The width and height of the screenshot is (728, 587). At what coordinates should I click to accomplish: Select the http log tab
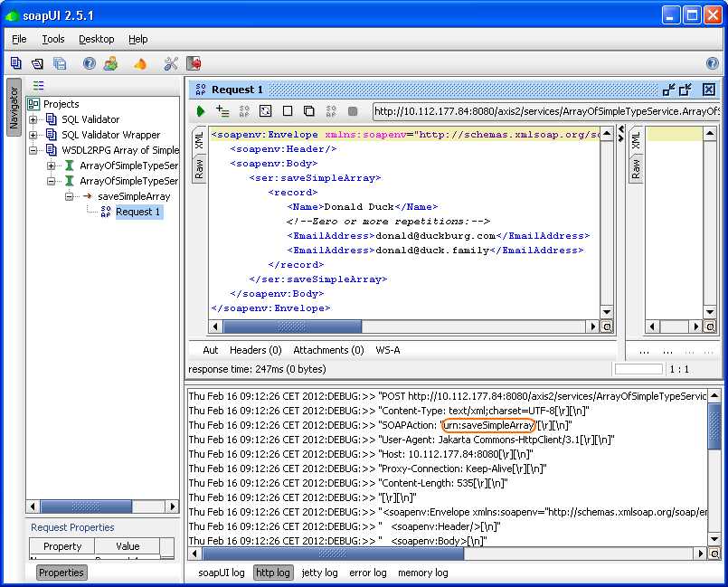[x=272, y=573]
